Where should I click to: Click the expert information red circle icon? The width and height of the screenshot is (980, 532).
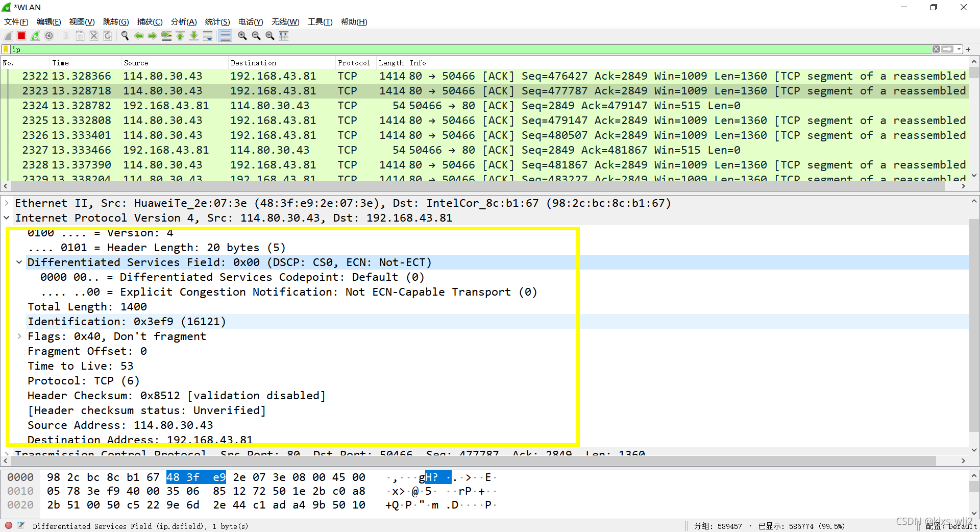click(9, 525)
